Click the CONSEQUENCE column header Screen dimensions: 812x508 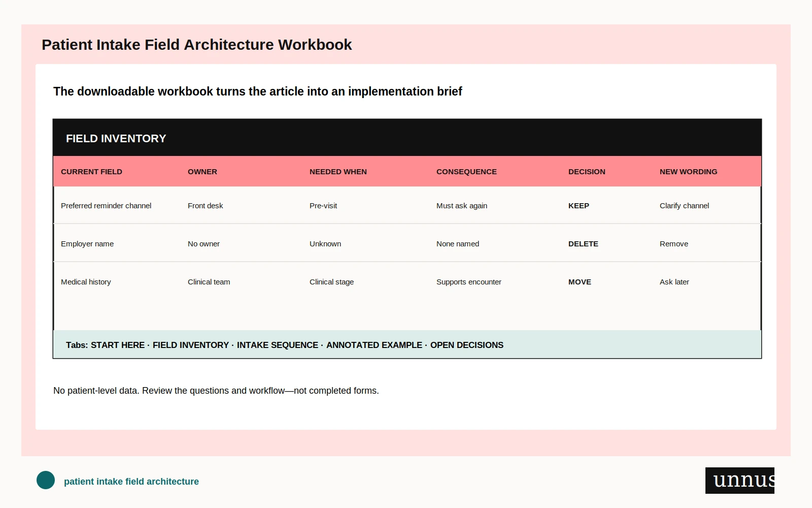(x=466, y=172)
